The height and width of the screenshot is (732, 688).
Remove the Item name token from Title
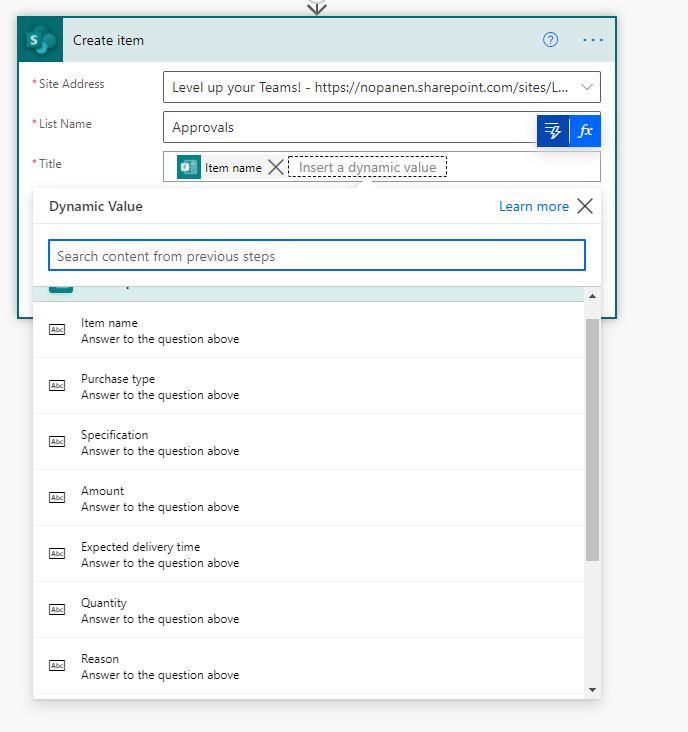point(276,168)
